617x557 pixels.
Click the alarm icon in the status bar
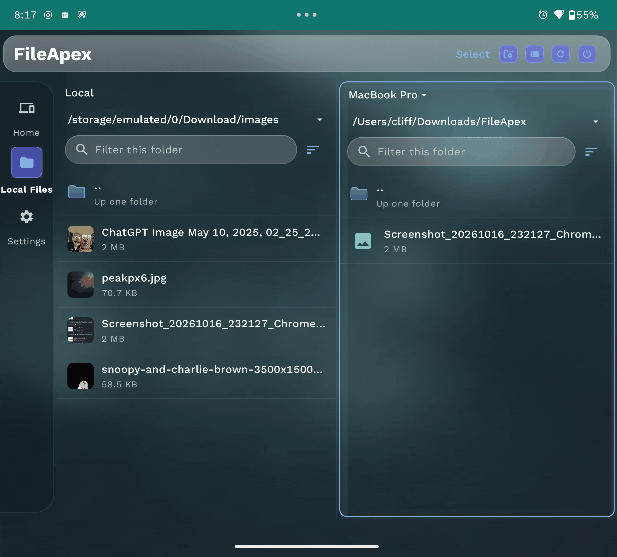tap(543, 15)
